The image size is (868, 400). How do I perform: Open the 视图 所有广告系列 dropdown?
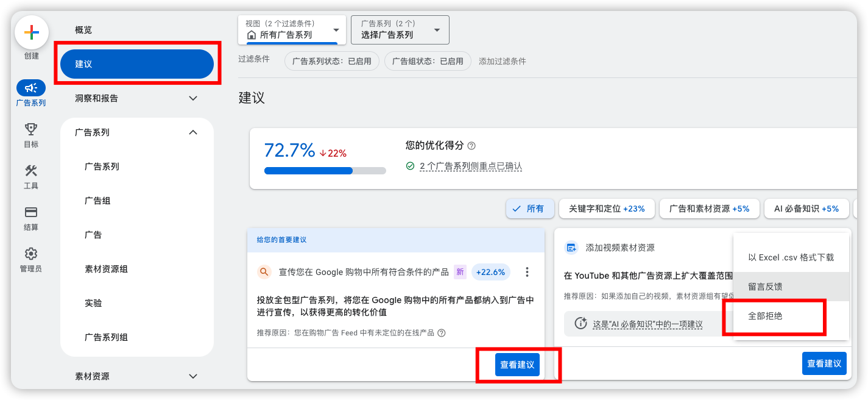coord(292,30)
